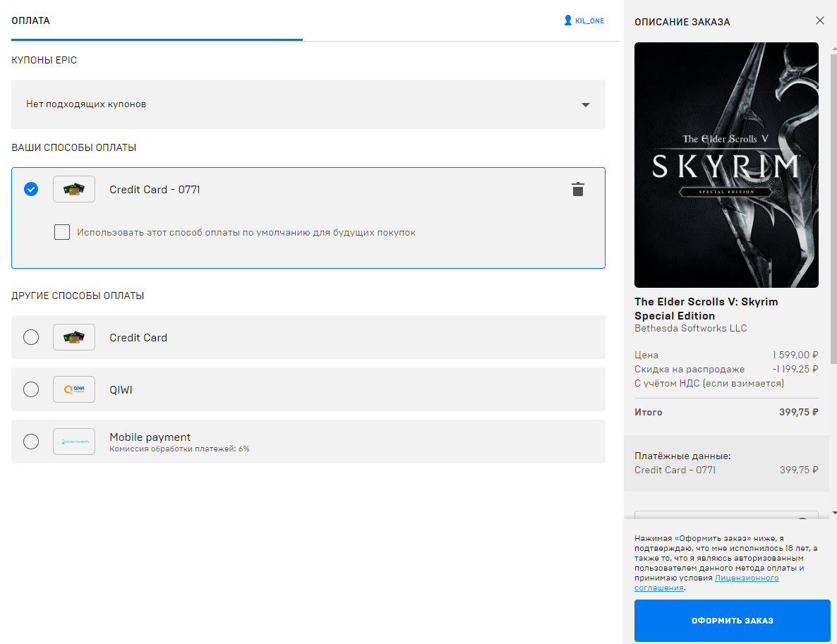Viewport: 837px width, 644px height.
Task: Click the Итого total 399,75 ₽
Action: click(x=799, y=412)
